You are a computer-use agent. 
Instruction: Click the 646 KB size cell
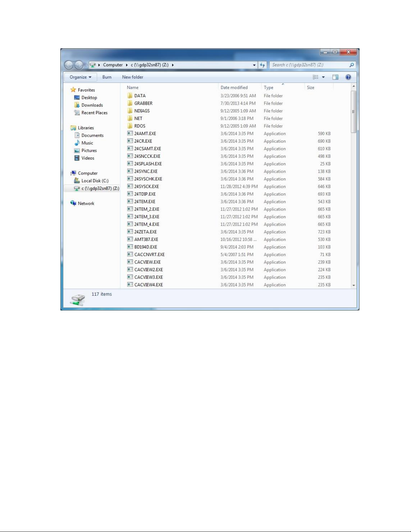[324, 187]
